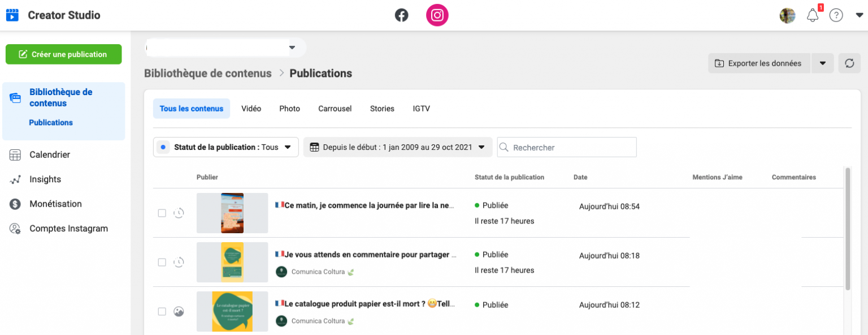Viewport: 868px width, 335px height.
Task: Click the Rechercher search field
Action: [572, 147]
